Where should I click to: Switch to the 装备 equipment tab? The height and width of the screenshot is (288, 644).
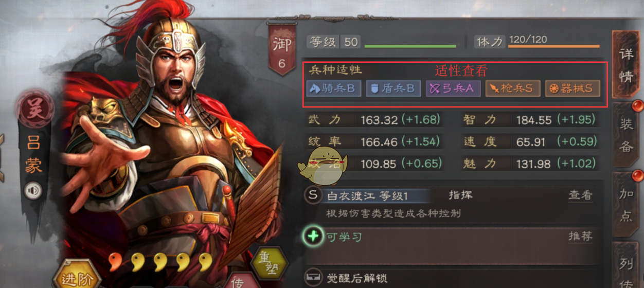click(625, 134)
